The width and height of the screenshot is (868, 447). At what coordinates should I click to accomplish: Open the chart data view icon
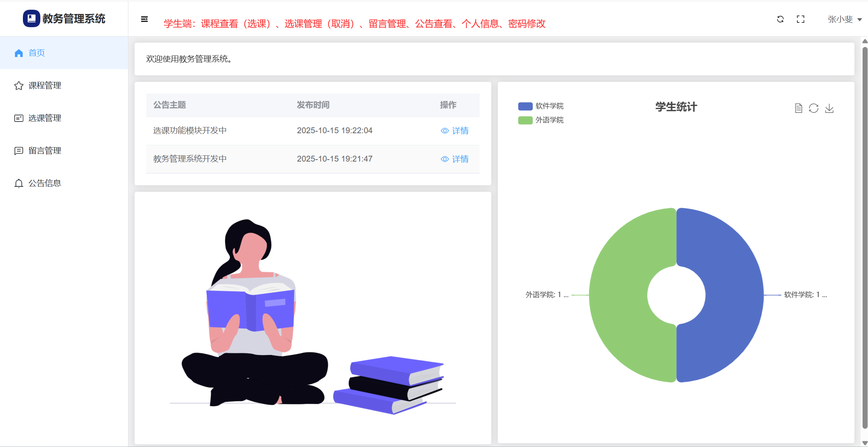coord(798,108)
